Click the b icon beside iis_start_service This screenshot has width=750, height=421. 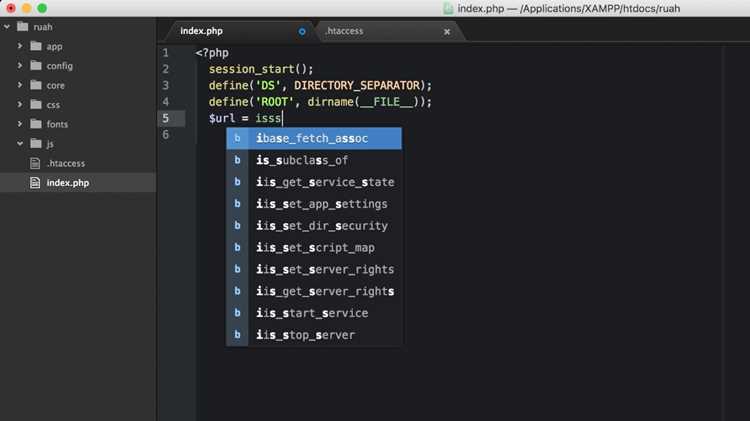[237, 313]
